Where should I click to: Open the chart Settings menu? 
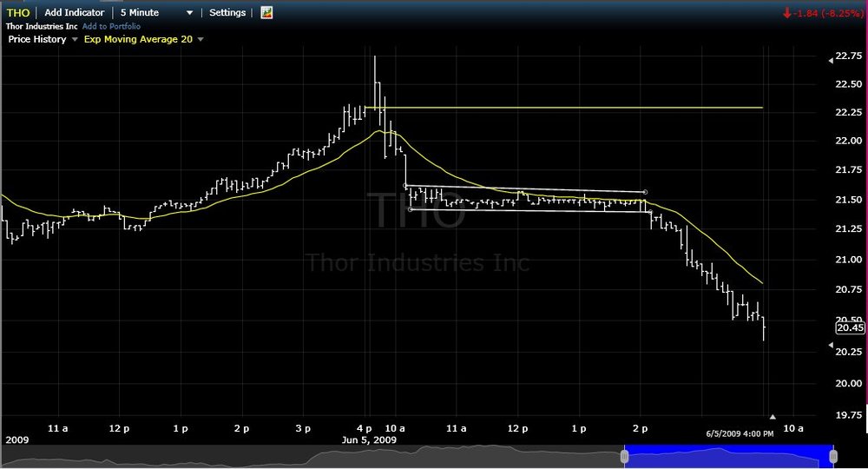[227, 12]
